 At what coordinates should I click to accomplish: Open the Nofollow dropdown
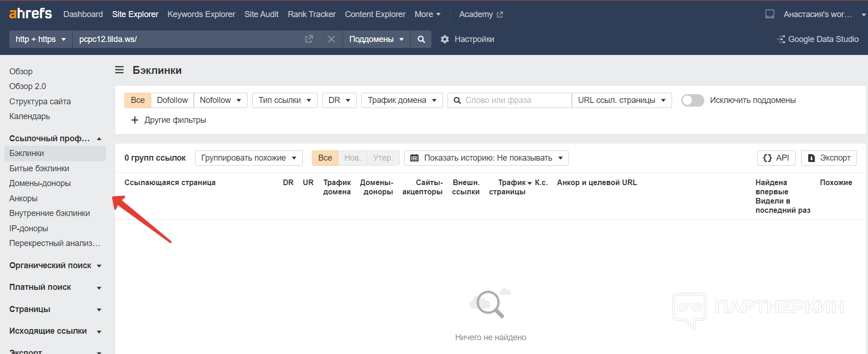pos(220,100)
